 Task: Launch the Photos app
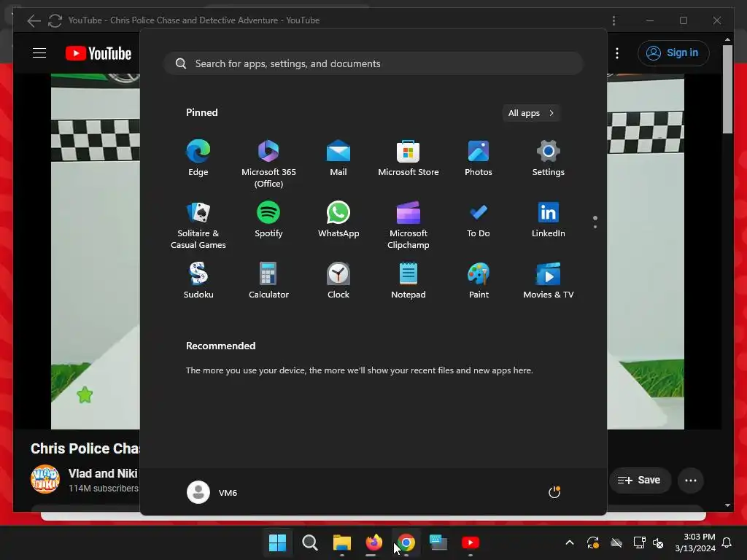(479, 158)
